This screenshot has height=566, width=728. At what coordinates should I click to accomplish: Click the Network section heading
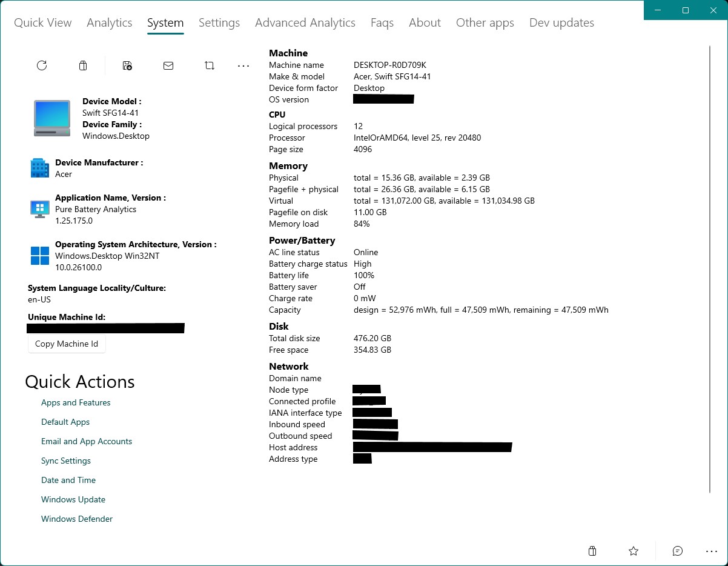pyautogui.click(x=289, y=366)
